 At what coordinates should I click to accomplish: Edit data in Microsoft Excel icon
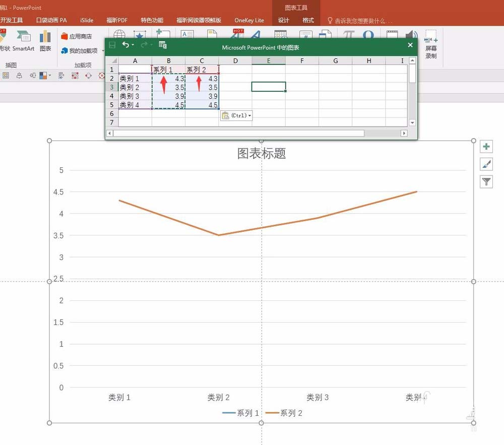pos(163,45)
